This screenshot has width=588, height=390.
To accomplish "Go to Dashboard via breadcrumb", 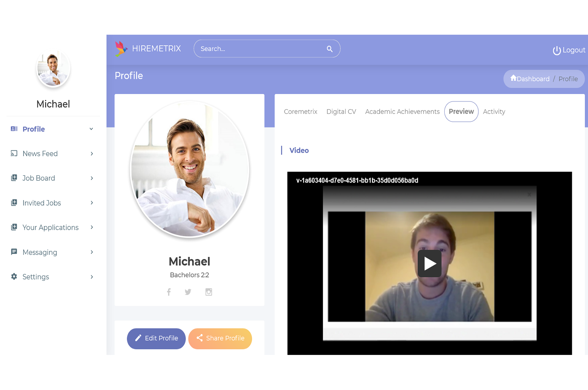I will coord(530,79).
